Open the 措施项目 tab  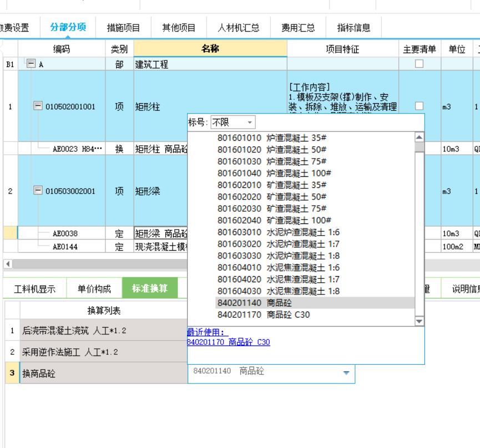123,28
